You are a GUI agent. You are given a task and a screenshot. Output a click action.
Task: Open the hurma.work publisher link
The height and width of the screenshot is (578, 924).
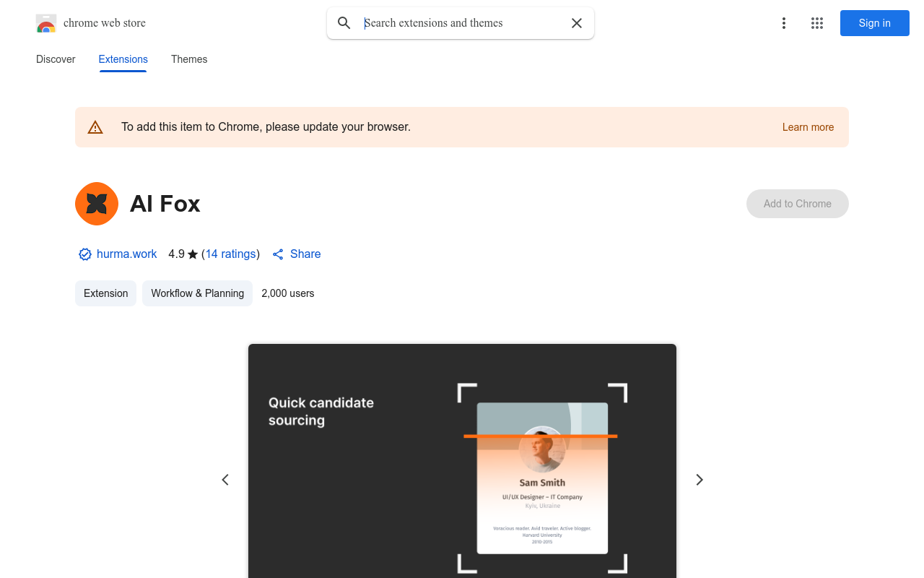[127, 254]
